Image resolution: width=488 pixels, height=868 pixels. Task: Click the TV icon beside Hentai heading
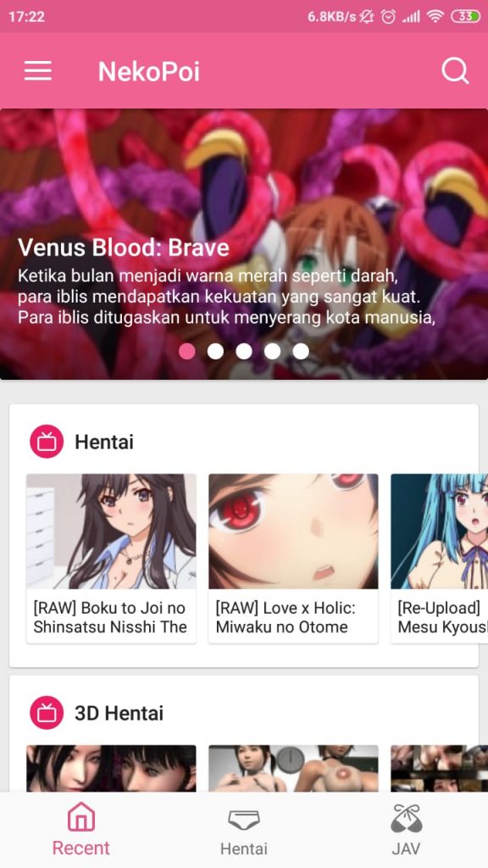tap(47, 442)
